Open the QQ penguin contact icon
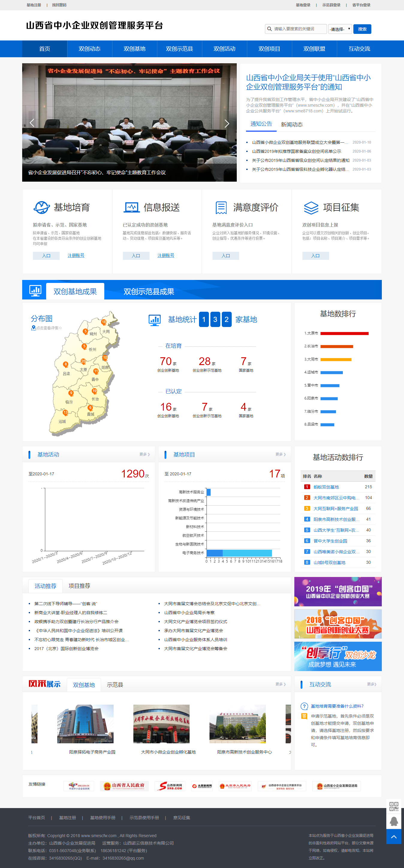404x868 pixels. coord(394,822)
